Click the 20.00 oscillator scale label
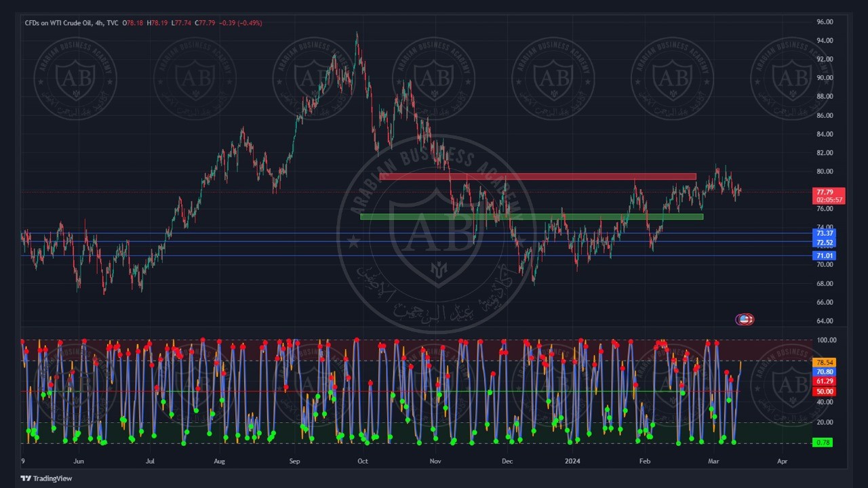The width and height of the screenshot is (868, 488). point(825,422)
